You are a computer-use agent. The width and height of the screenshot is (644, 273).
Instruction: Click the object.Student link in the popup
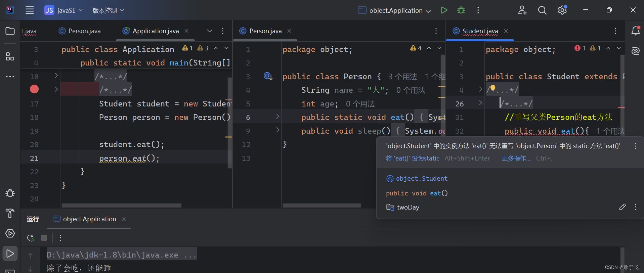(x=422, y=179)
